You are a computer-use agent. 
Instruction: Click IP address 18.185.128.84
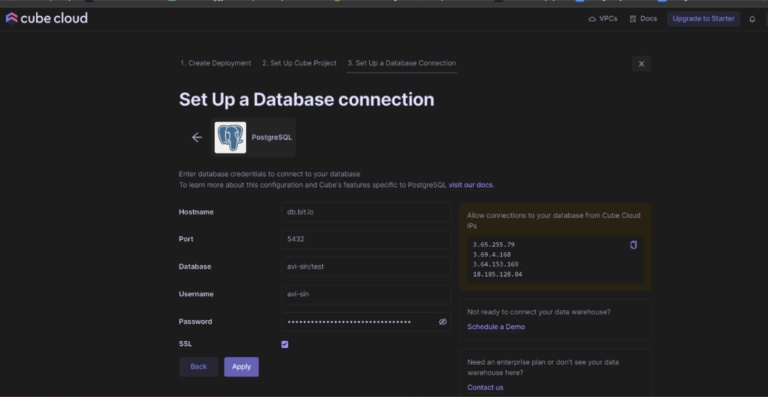497,275
